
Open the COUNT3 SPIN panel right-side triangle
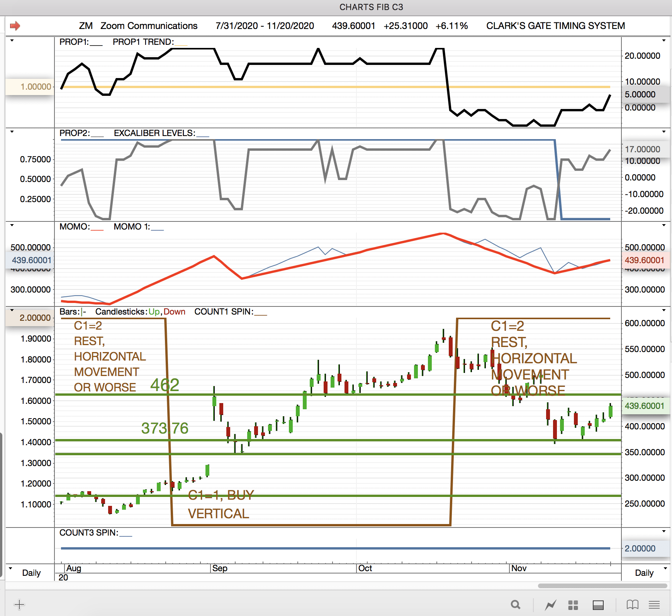664,531
